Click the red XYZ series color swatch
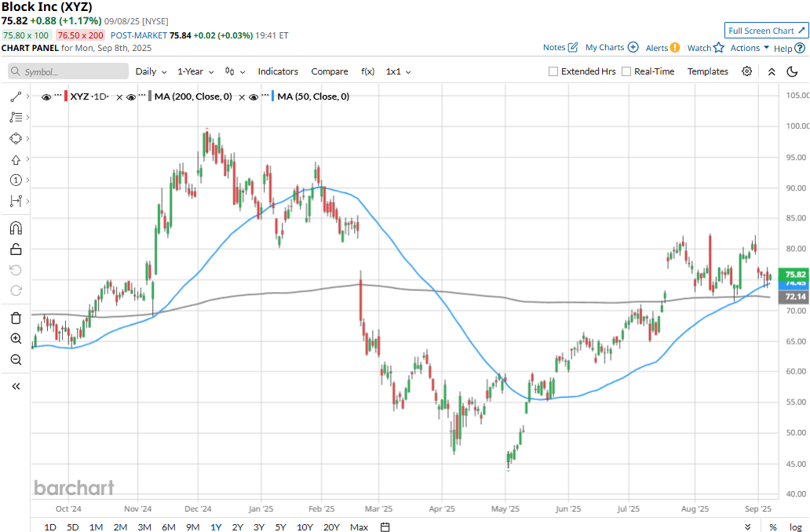Image resolution: width=810 pixels, height=532 pixels. pyautogui.click(x=66, y=96)
